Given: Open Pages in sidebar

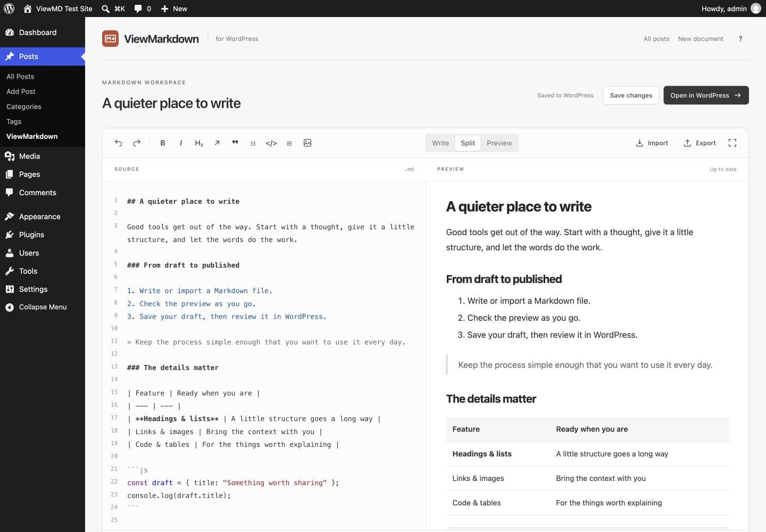Looking at the screenshot, I should point(43,174).
